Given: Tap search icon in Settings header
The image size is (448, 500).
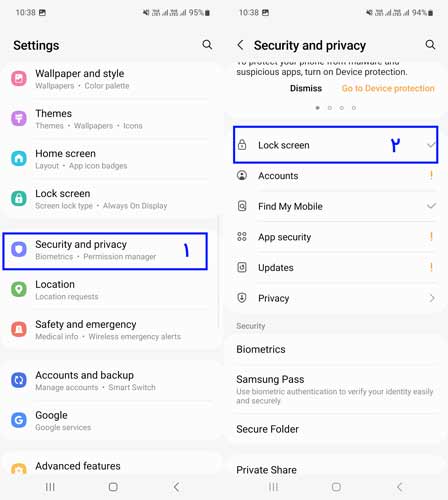Looking at the screenshot, I should pos(207,45).
